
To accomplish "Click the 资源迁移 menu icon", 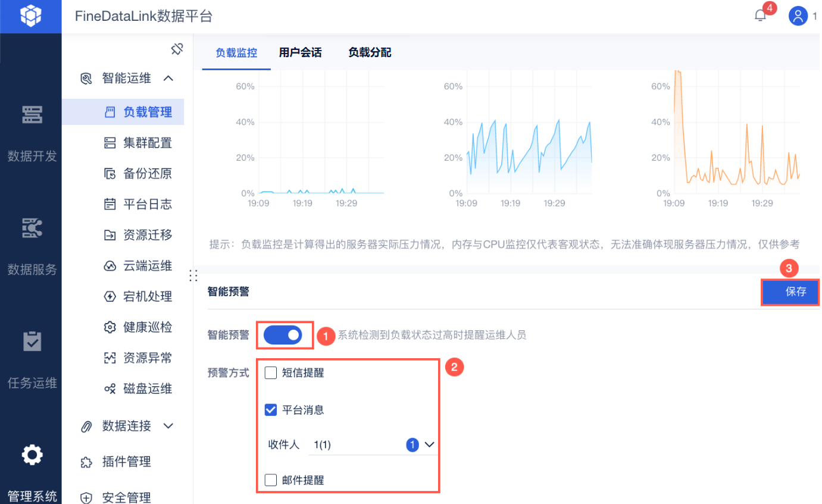I will point(110,235).
